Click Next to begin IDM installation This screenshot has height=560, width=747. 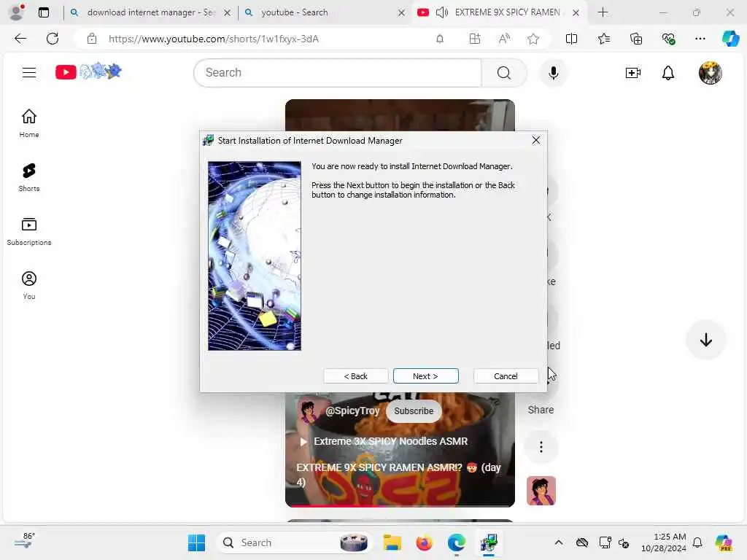tap(425, 376)
